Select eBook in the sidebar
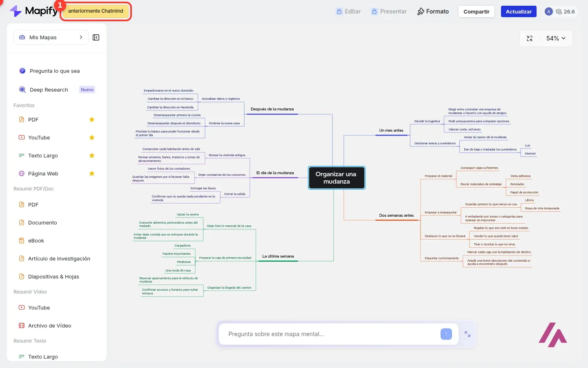This screenshot has width=588, height=368. 36,240
